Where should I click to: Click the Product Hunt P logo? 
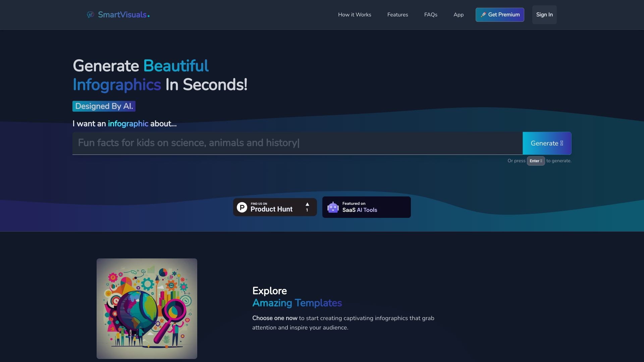click(x=242, y=207)
